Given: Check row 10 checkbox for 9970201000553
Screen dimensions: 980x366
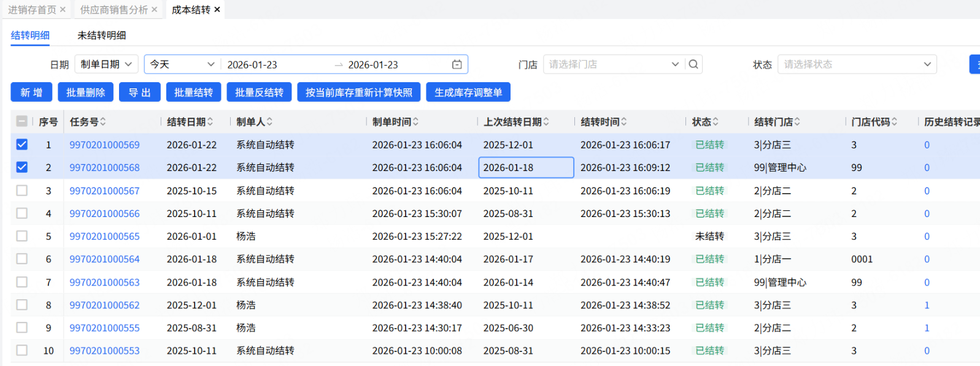Looking at the screenshot, I should [21, 351].
